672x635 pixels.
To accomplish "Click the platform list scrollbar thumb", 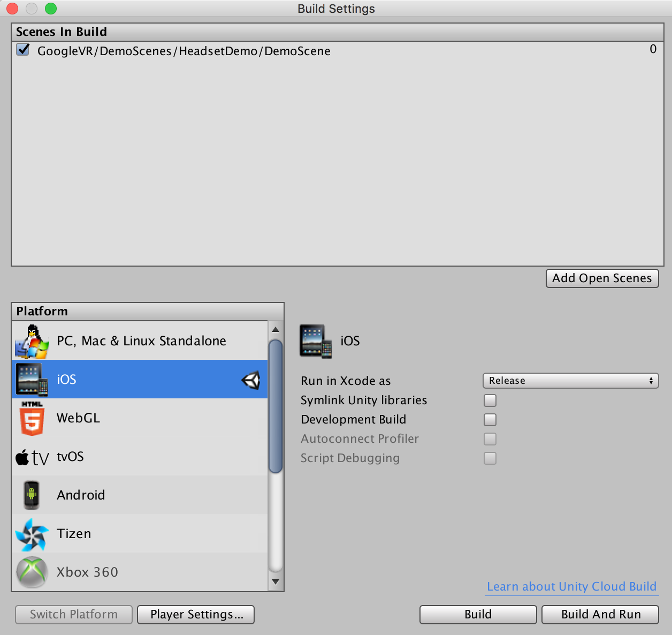I will pos(276,406).
